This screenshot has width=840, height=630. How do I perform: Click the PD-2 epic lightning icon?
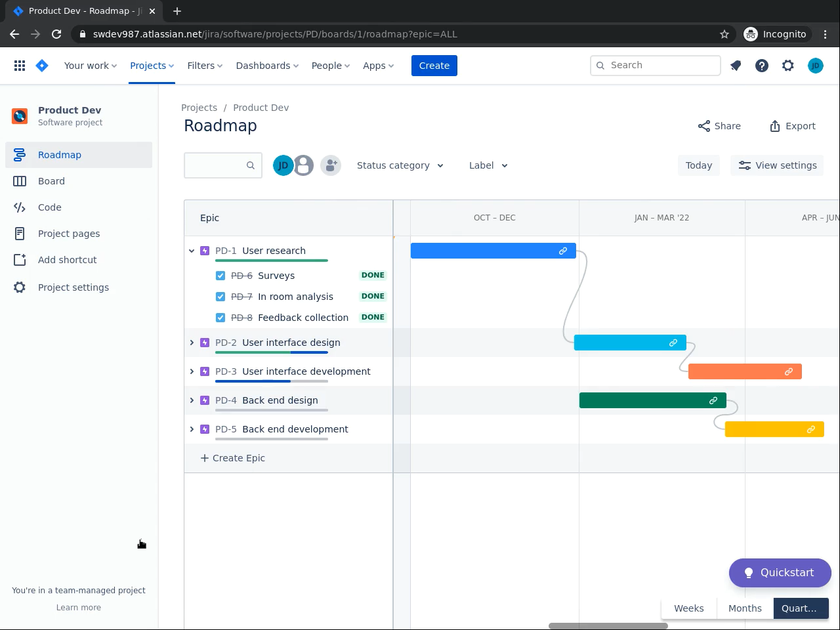pos(205,343)
